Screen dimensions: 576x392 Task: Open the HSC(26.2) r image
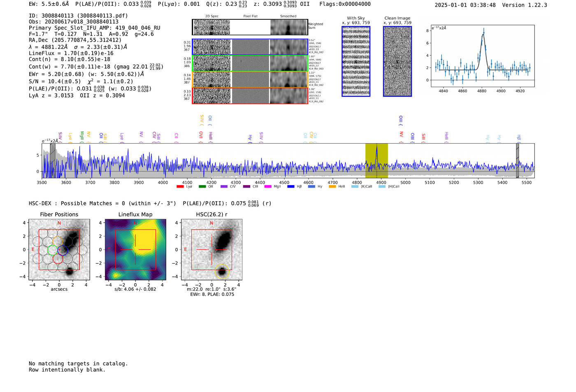(211, 250)
